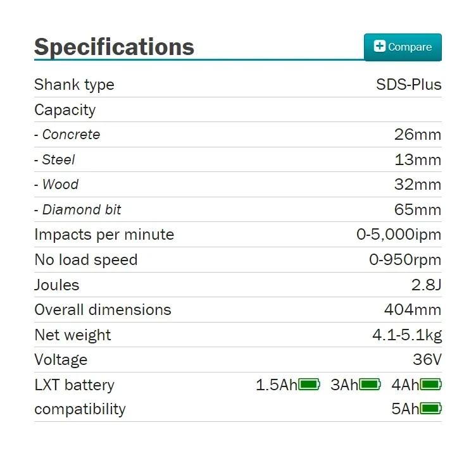Click the Net weight 4.1-5.1kg value

point(406,335)
